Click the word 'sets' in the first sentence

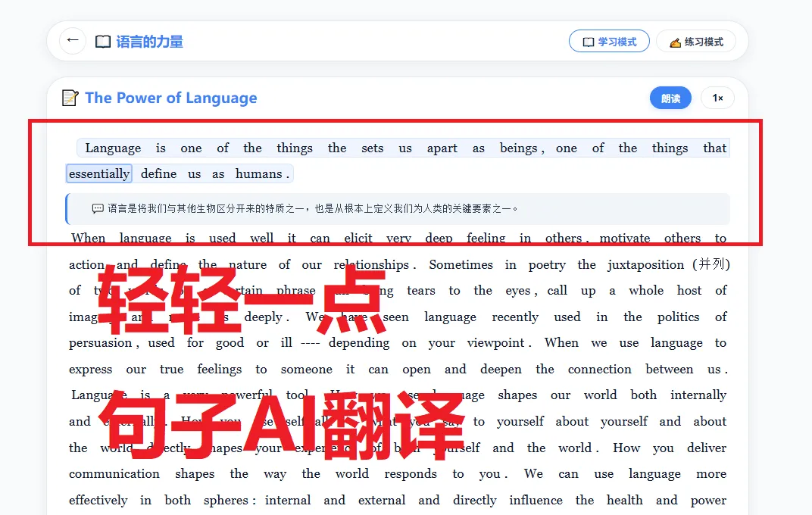[373, 148]
